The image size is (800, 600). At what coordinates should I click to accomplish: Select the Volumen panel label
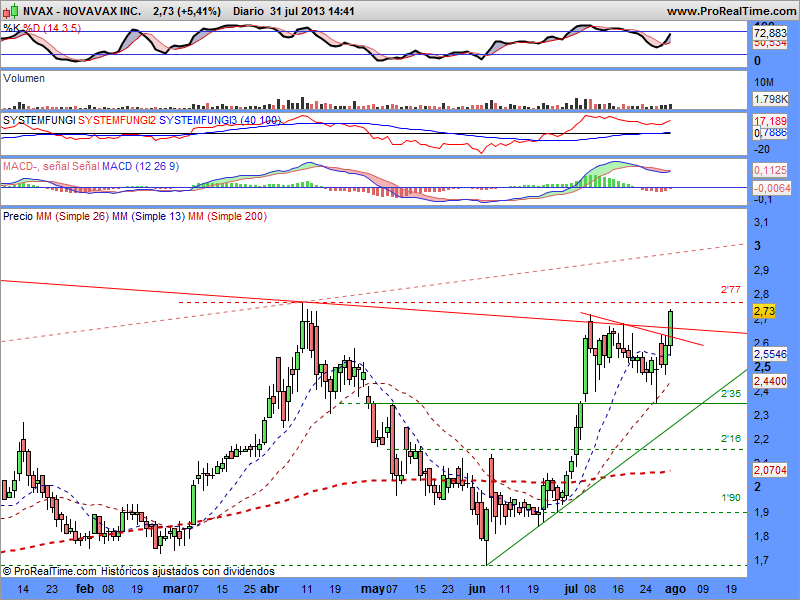click(23, 78)
